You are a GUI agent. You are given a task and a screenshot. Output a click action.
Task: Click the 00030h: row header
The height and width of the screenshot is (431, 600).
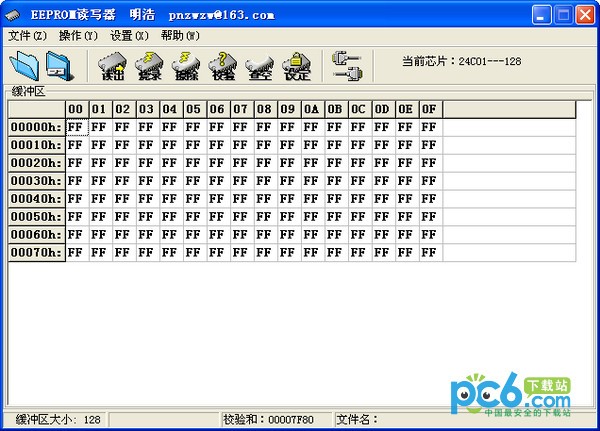point(37,181)
